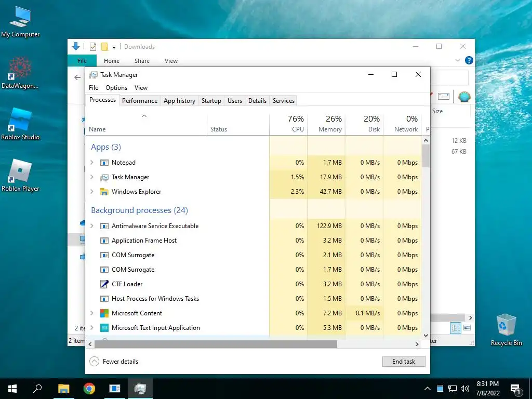Click the horizontal scrollbar right arrow
Viewport: 532px width, 399px height.
click(x=417, y=344)
